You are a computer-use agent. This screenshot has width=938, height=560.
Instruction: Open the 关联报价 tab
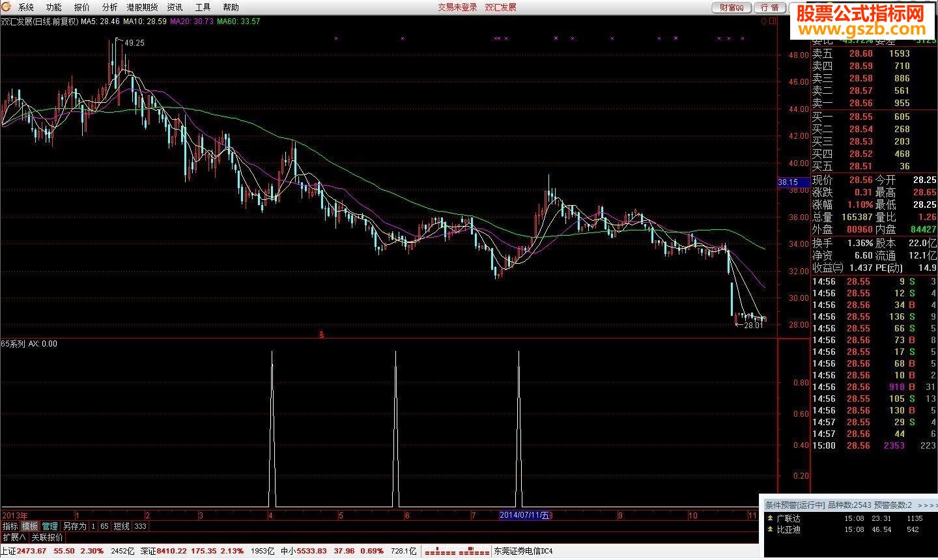(47, 538)
